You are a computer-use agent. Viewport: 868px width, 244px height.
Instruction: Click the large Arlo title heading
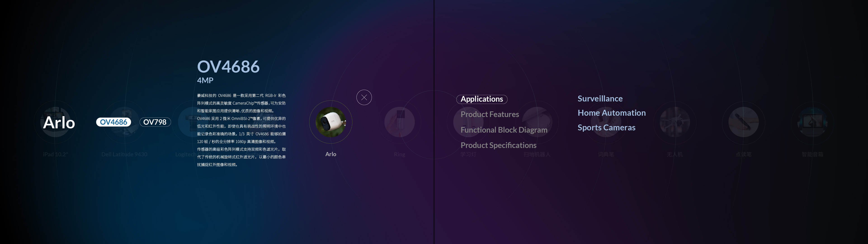point(59,122)
